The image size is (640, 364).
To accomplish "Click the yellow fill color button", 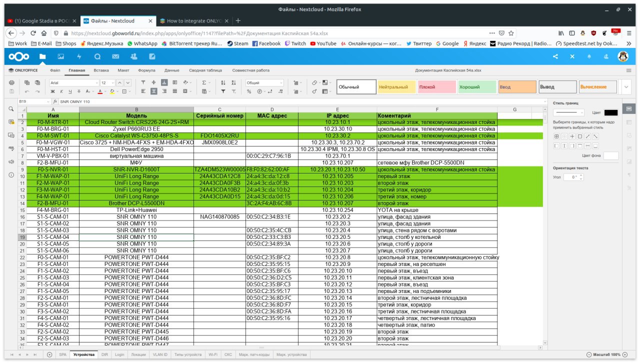I will click(x=112, y=91).
